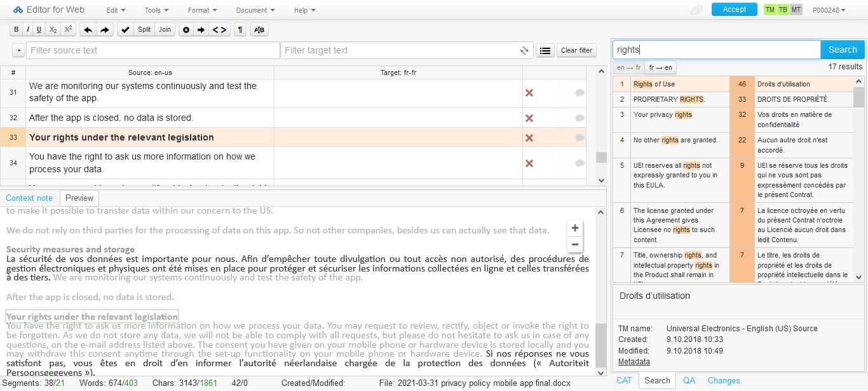Click the Split segment toolbar item
Viewport: 868px width, 391px height.
[x=144, y=29]
